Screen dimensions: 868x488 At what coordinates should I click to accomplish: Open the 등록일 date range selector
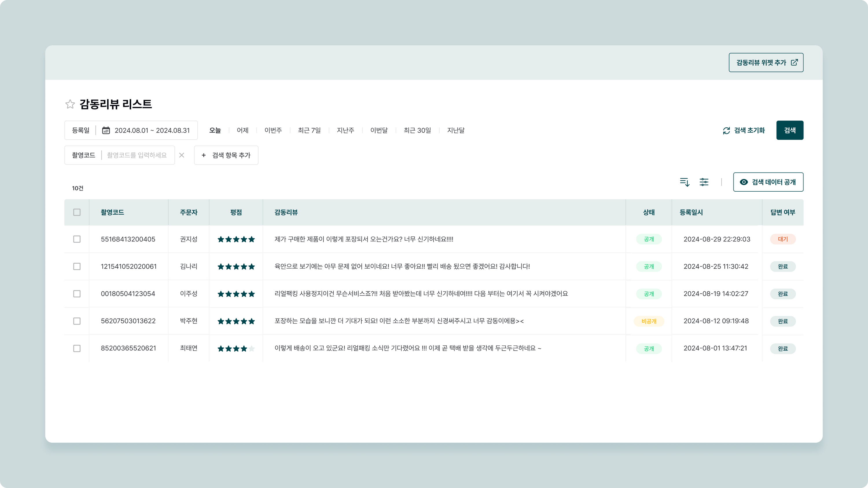click(x=152, y=130)
